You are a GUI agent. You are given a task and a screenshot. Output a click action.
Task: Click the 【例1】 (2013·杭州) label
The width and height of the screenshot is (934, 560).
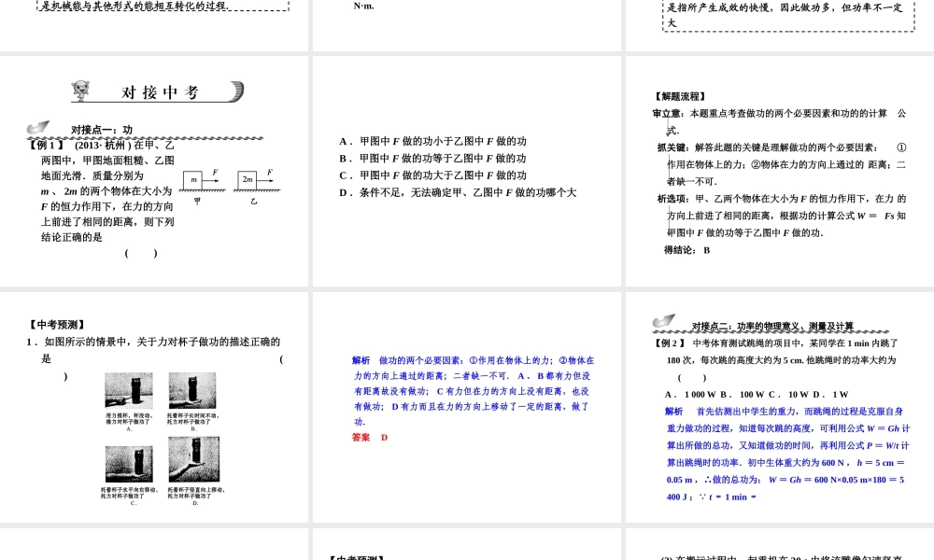[79, 146]
